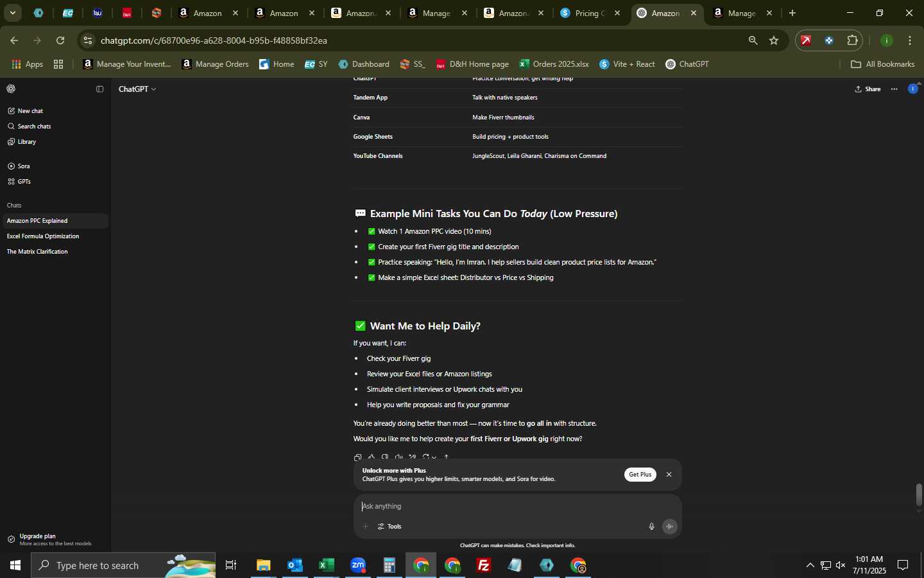Open Windows Start menu
Screen dimensions: 924x578
coord(15,565)
